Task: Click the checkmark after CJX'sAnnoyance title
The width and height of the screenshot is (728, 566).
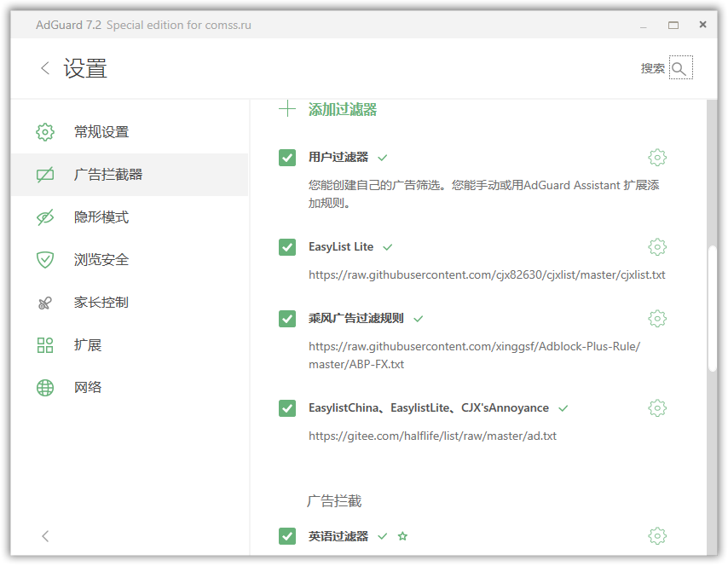Action: (563, 408)
